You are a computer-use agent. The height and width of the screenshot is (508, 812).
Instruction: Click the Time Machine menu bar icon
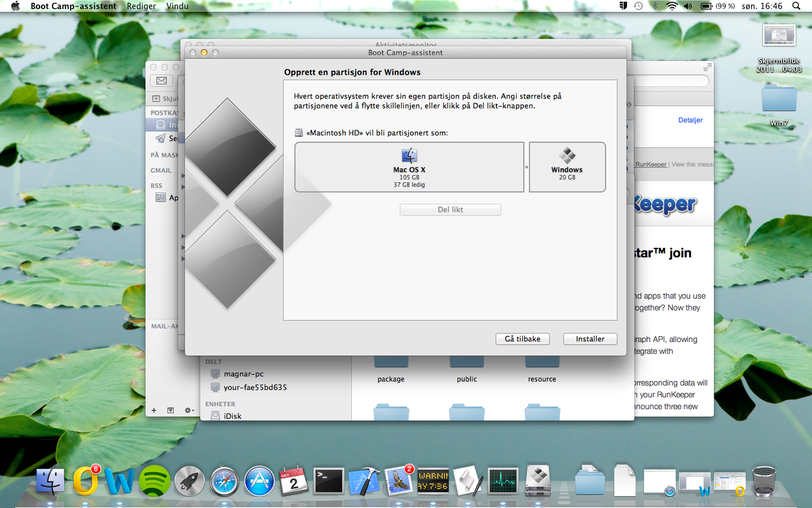[x=638, y=6]
